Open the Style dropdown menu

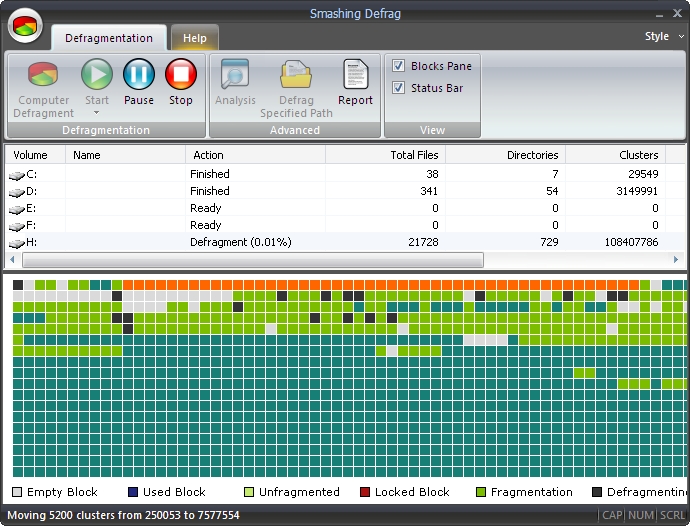(664, 37)
